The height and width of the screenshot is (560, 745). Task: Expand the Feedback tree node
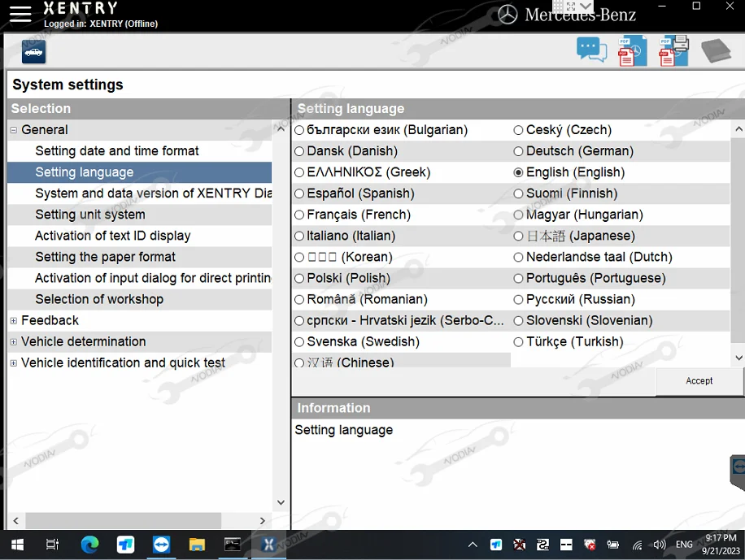14,320
